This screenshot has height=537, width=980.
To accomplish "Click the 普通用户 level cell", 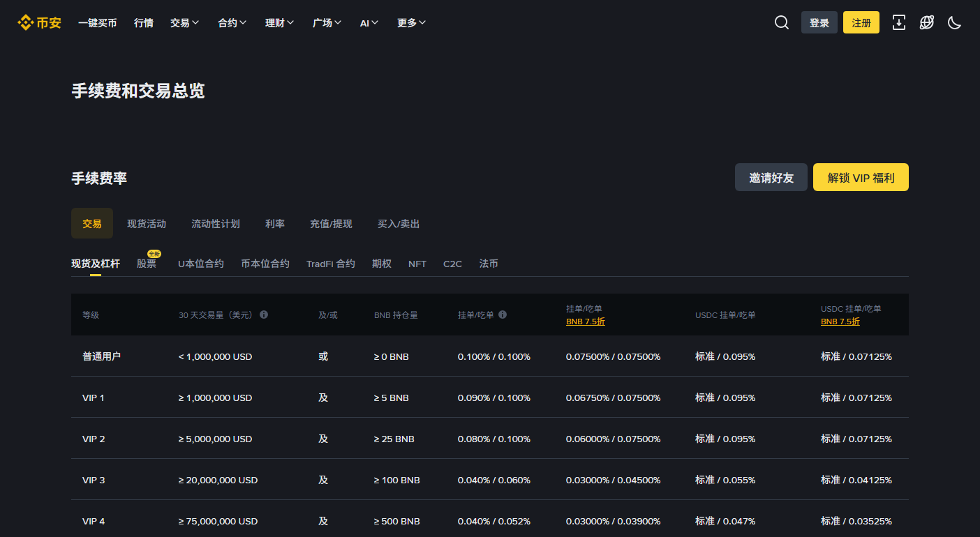I will [102, 356].
